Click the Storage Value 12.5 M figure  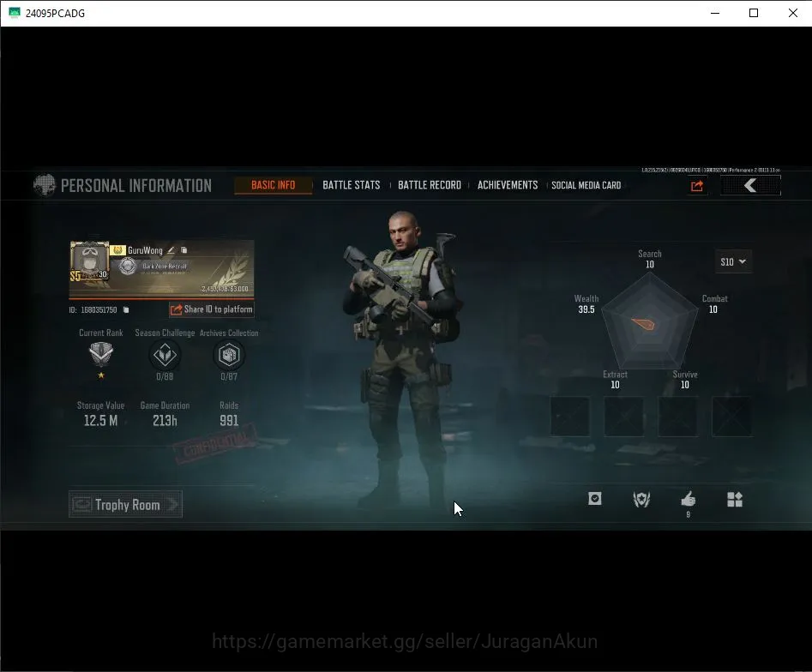101,420
